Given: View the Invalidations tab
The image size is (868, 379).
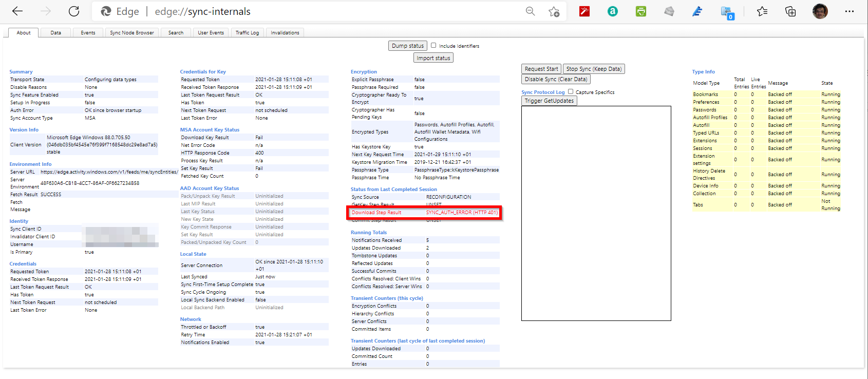Looking at the screenshot, I should pos(285,33).
